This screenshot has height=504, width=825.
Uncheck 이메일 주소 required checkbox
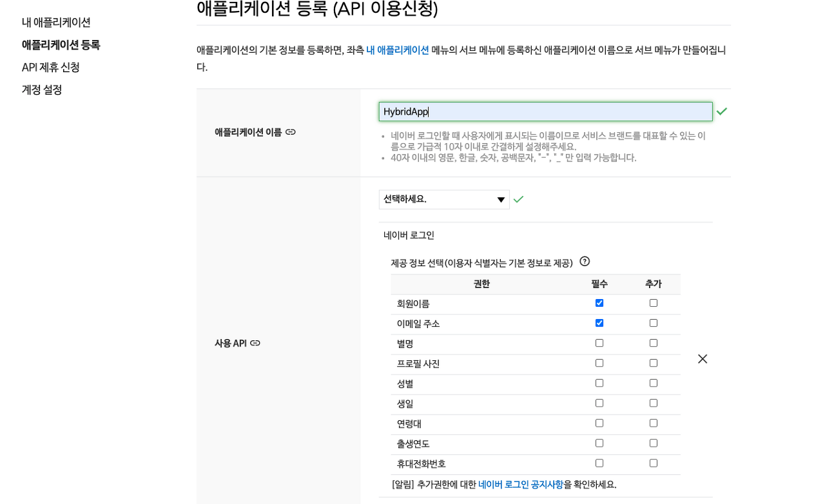click(599, 323)
